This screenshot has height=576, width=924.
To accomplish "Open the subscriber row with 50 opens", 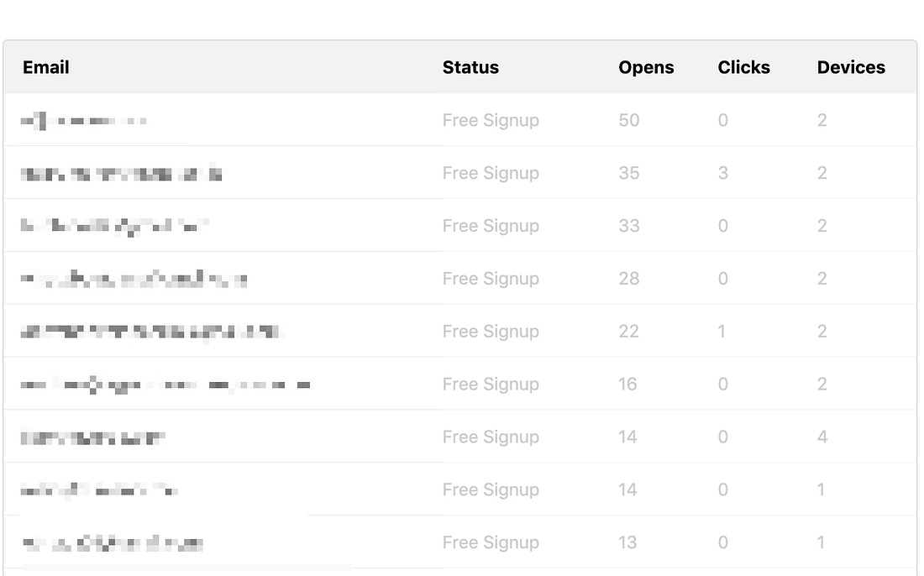I will click(x=459, y=119).
